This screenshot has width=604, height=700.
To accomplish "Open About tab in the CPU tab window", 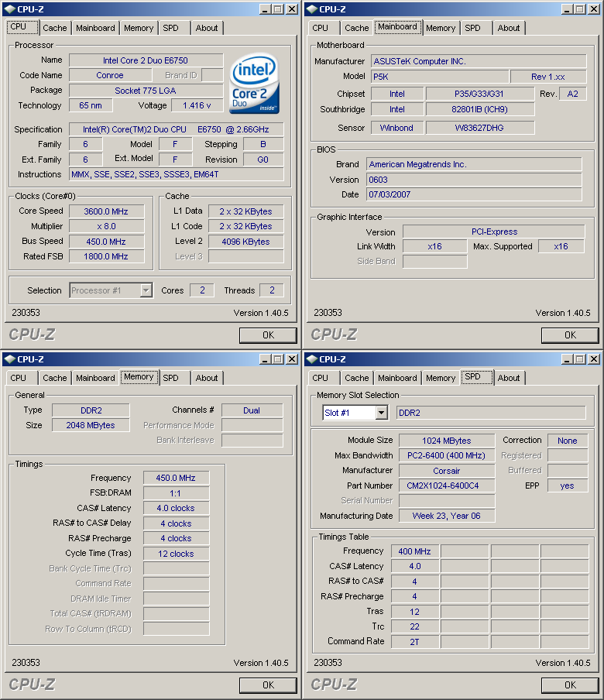I will coord(207,28).
